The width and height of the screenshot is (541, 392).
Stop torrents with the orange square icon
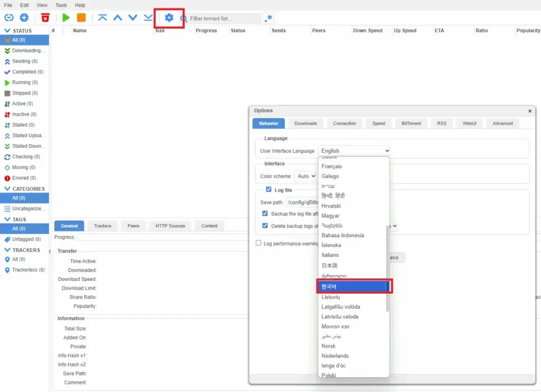81,17
